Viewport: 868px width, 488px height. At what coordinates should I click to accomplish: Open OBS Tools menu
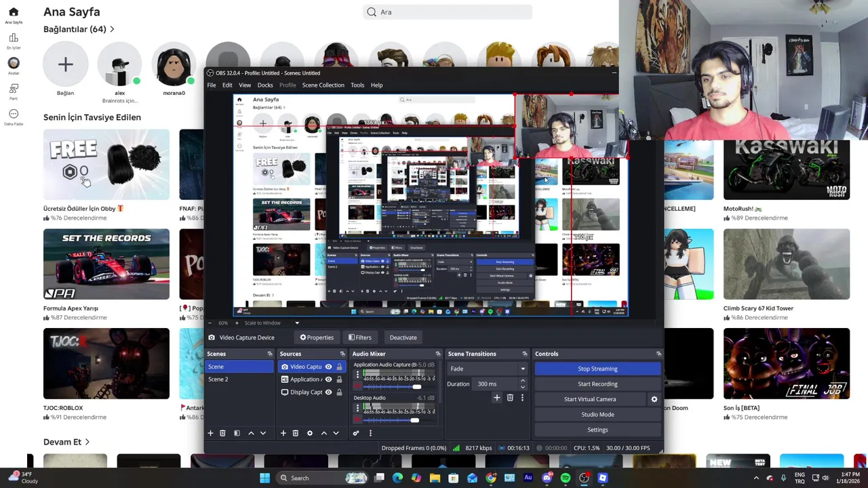(357, 85)
